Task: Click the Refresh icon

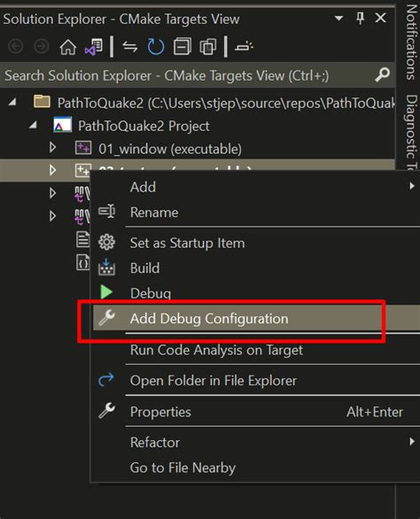Action: [x=156, y=47]
